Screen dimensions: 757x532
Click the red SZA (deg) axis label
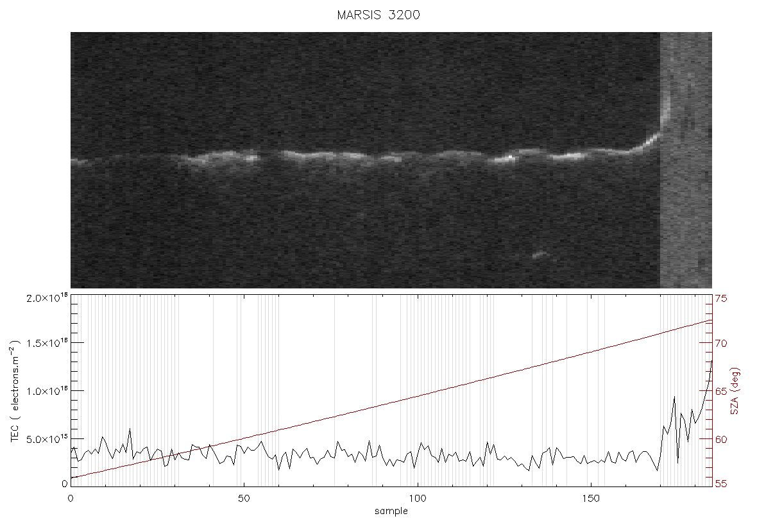[735, 391]
